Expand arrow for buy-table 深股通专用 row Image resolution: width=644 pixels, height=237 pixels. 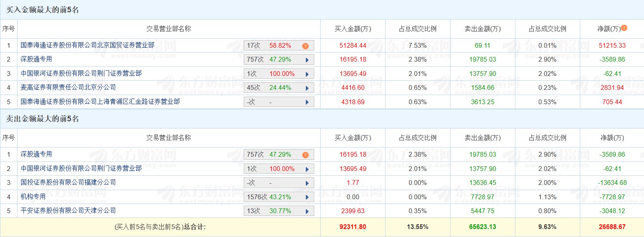(307, 60)
